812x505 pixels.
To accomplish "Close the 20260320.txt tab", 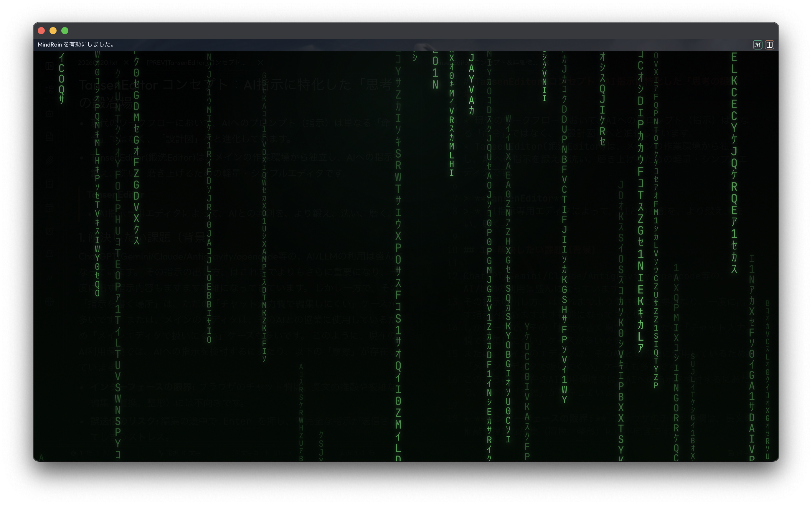I will pyautogui.click(x=126, y=62).
